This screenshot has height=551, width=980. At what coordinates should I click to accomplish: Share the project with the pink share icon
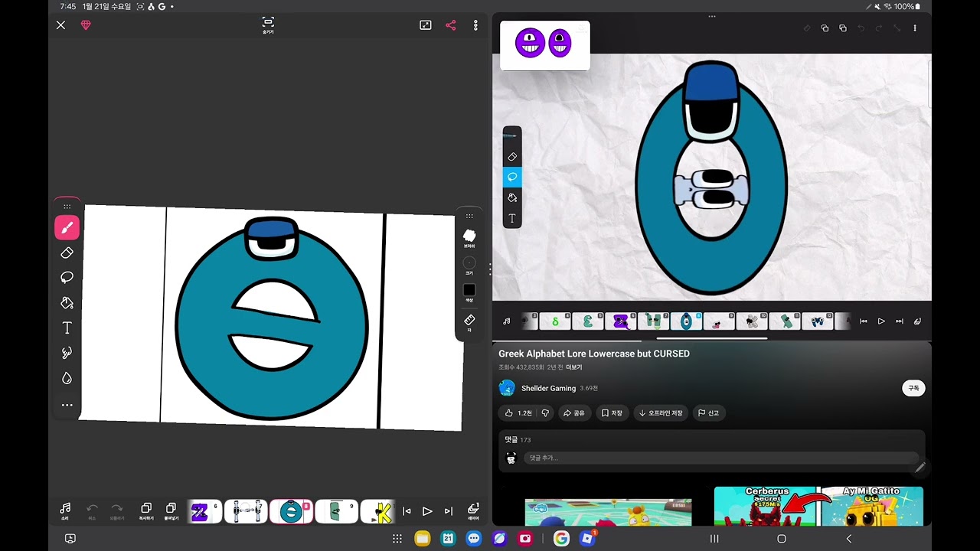(x=450, y=25)
